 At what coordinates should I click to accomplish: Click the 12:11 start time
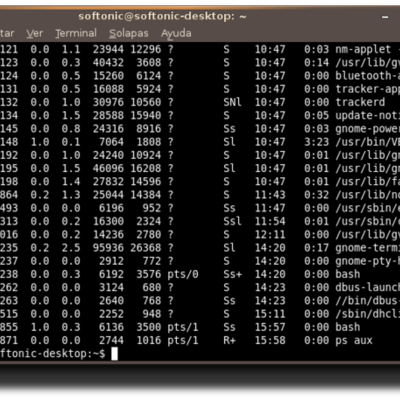(270, 235)
